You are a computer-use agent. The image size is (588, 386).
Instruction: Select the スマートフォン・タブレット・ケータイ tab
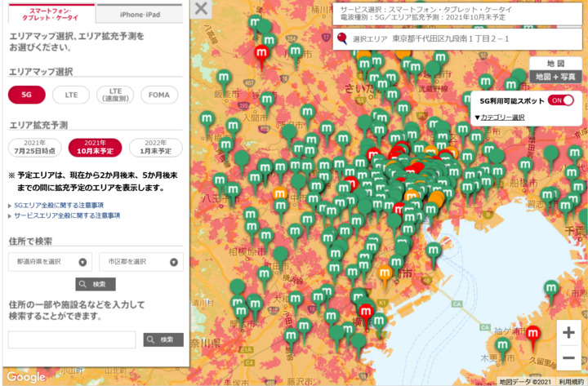(x=50, y=14)
